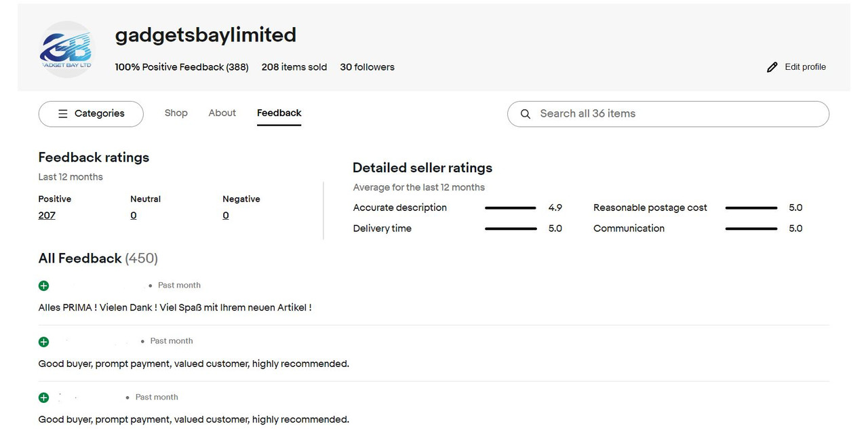The width and height of the screenshot is (868, 430).
Task: Click the Reasonable postage cost rating bar
Action: point(751,208)
